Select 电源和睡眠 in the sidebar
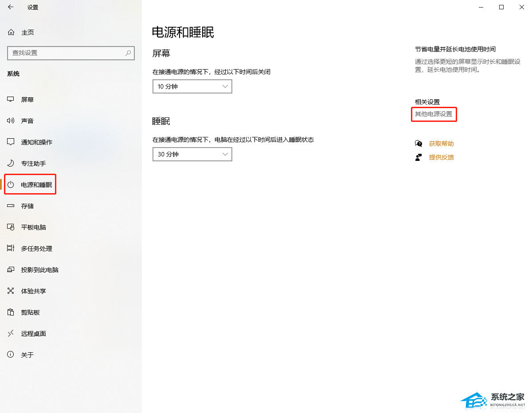532x413 pixels. [x=36, y=185]
